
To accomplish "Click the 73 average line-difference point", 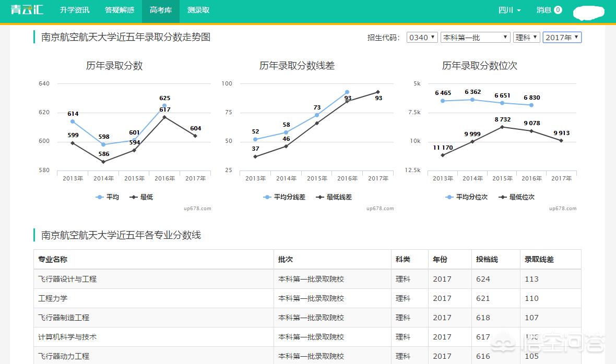I will tap(317, 115).
